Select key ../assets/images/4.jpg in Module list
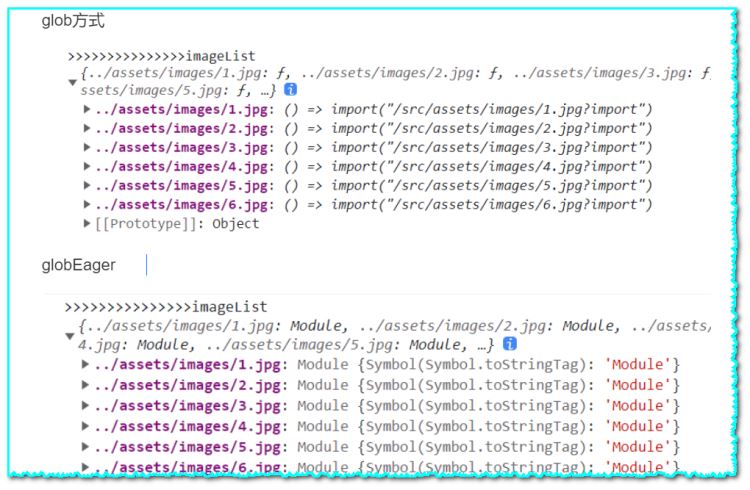 tap(188, 427)
